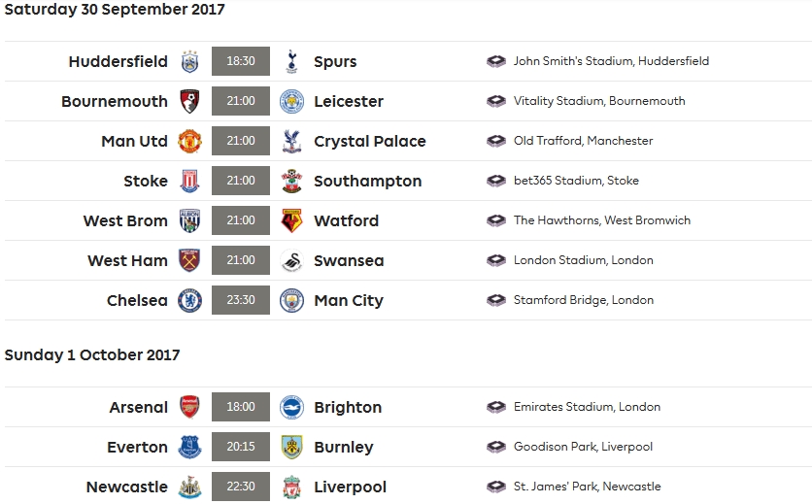The image size is (812, 504).
Task: Click stadium icon beside Emirates Stadium
Action: [x=496, y=407]
